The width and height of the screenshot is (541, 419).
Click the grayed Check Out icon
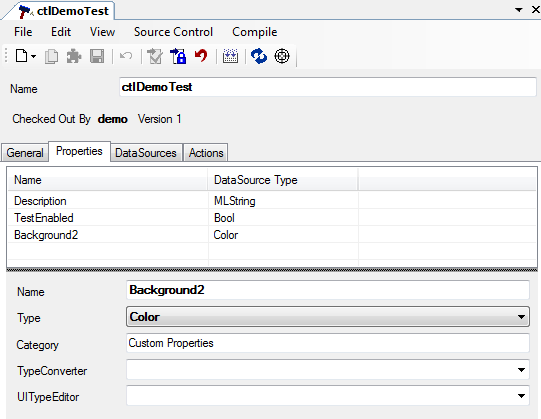click(155, 56)
